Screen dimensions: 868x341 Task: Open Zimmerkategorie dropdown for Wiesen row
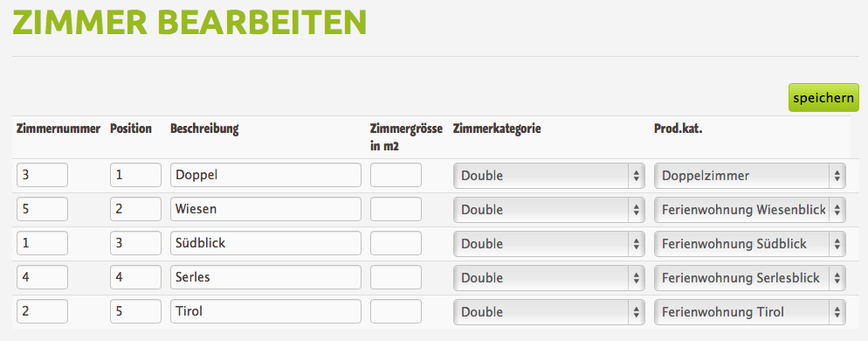pyautogui.click(x=549, y=210)
